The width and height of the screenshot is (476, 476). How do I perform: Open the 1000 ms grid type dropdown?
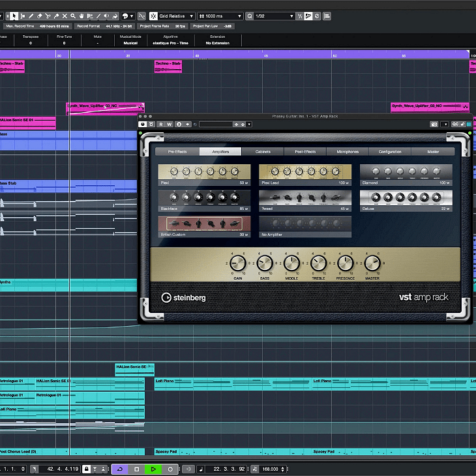(220, 16)
